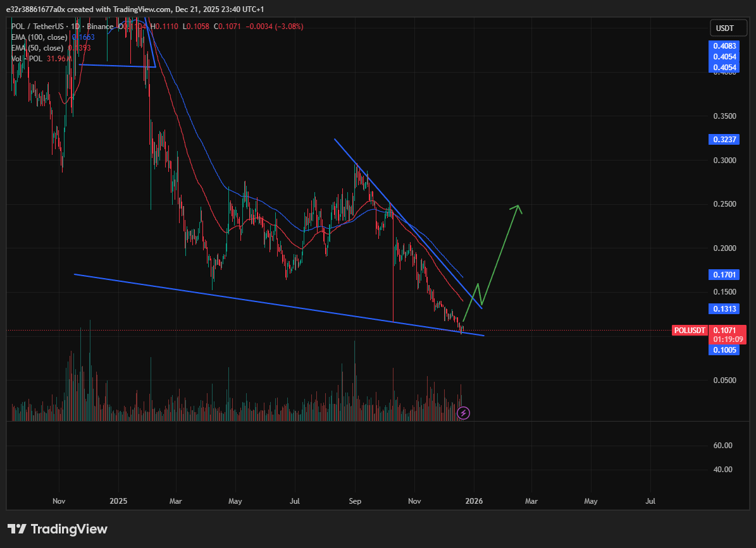Screen dimensions: 756x548
Task: Click the 0.1701 blue price label
Action: pyautogui.click(x=724, y=274)
